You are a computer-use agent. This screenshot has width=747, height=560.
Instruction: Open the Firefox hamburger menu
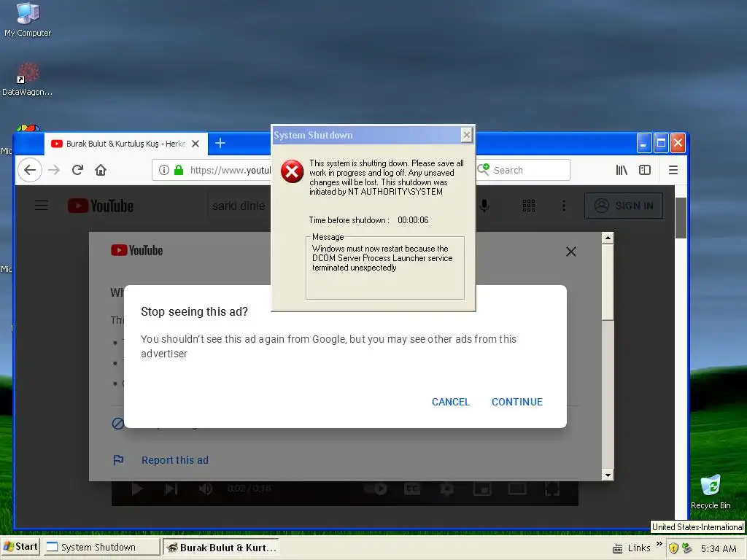[x=673, y=170]
